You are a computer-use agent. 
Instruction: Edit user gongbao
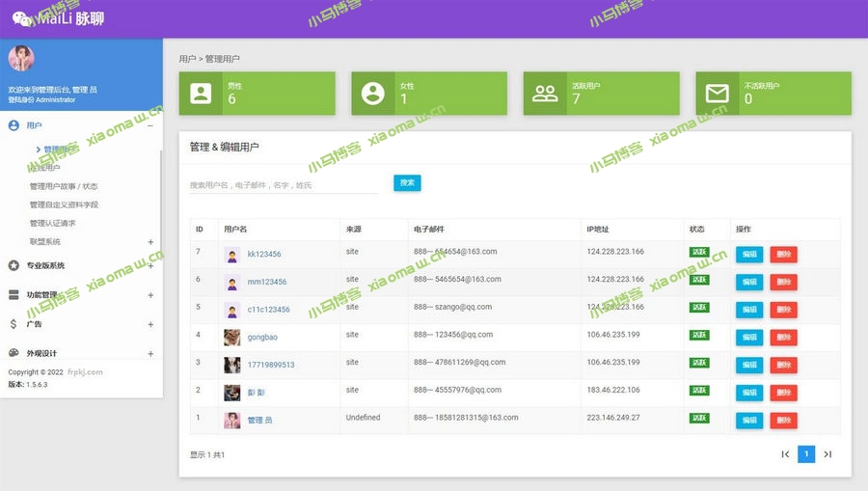click(x=749, y=337)
